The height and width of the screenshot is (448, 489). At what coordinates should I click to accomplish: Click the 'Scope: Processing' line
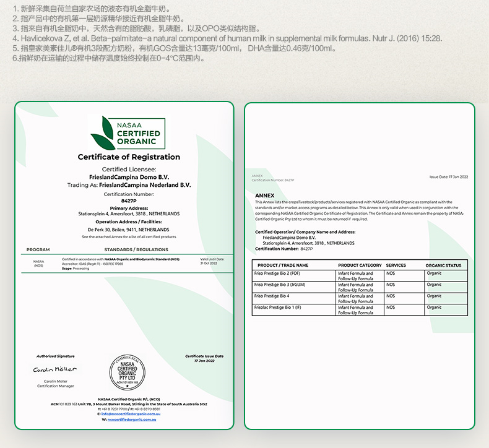[76, 269]
